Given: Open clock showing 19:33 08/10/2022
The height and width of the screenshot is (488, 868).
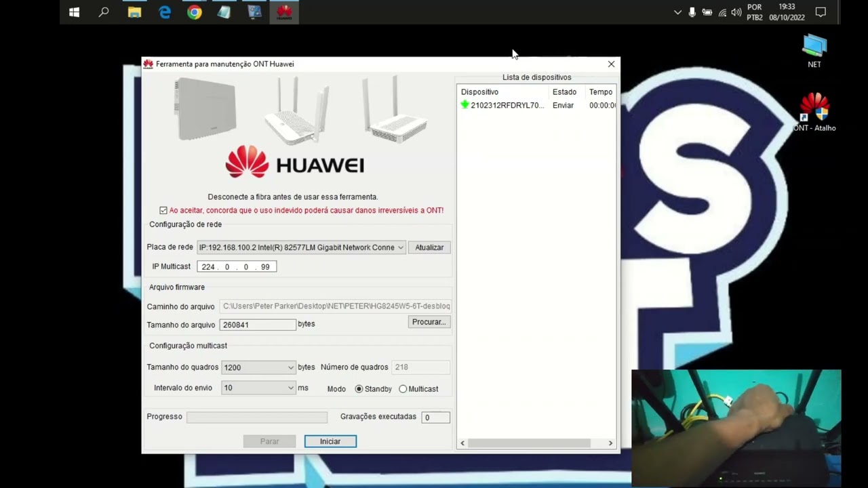Looking at the screenshot, I should pos(787,12).
